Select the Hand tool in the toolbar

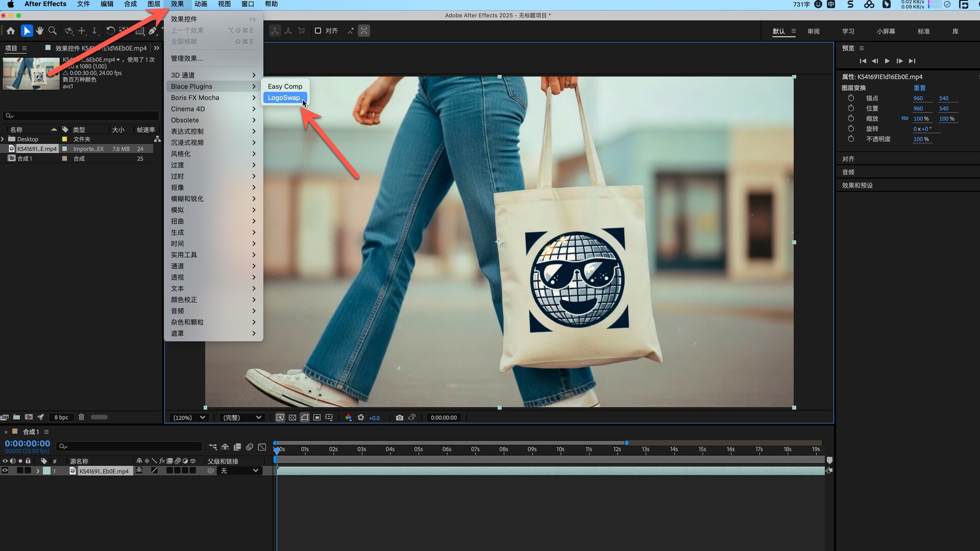pos(40,31)
